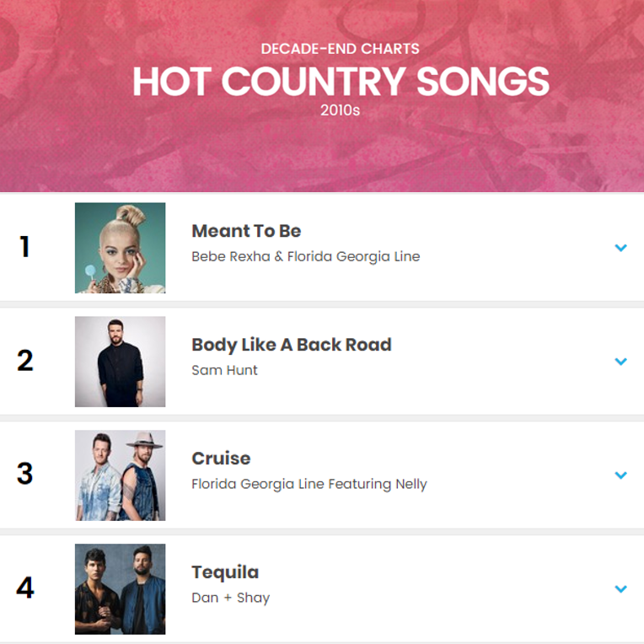Expand the Tequila entry chevron

click(x=620, y=589)
